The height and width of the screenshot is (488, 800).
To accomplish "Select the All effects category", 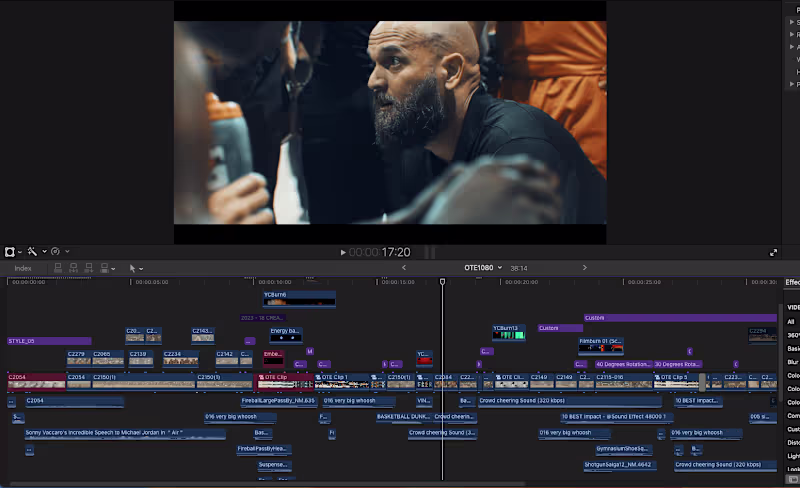I will pyautogui.click(x=791, y=322).
